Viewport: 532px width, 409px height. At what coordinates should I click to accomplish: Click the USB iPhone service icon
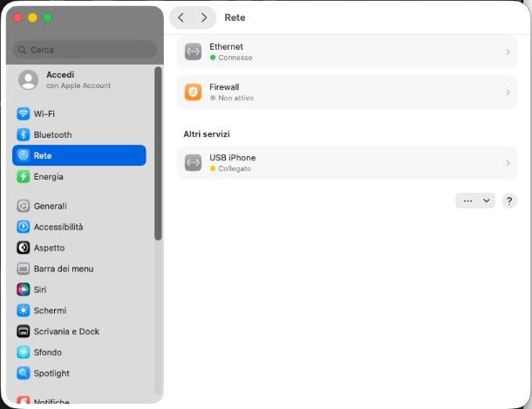point(193,163)
